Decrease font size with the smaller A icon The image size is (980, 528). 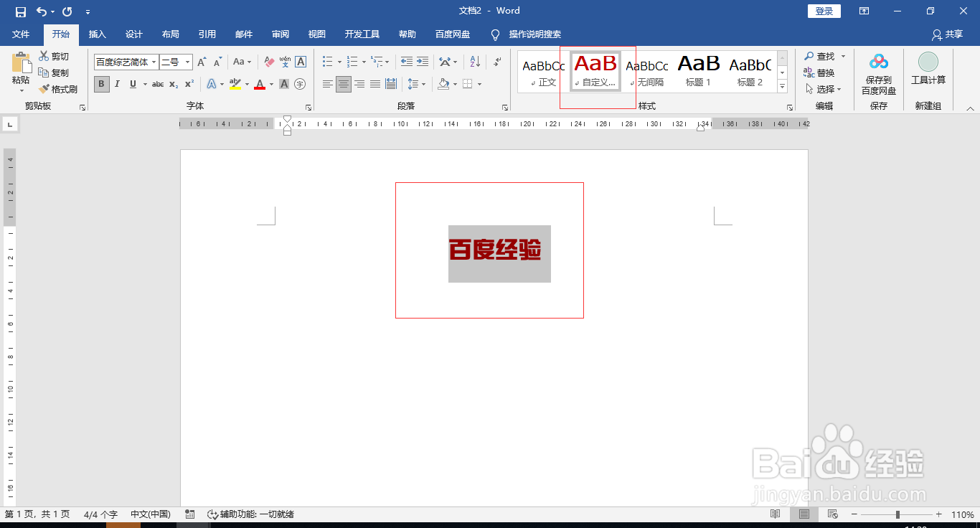click(217, 62)
